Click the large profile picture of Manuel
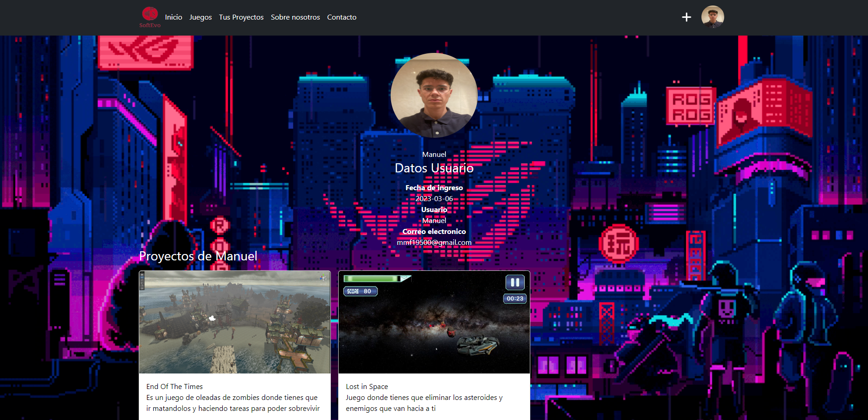This screenshot has height=420, width=868. [434, 95]
